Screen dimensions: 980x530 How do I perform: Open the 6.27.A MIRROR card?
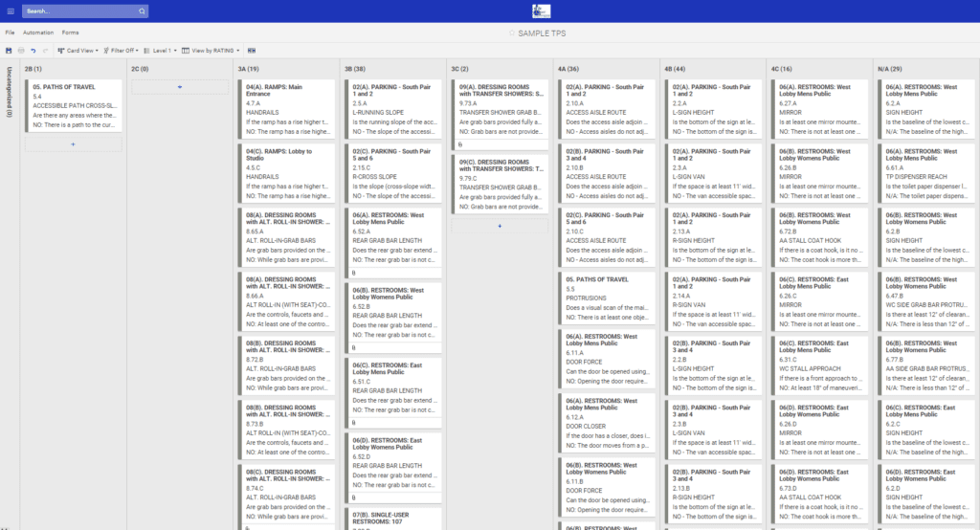tap(820, 109)
